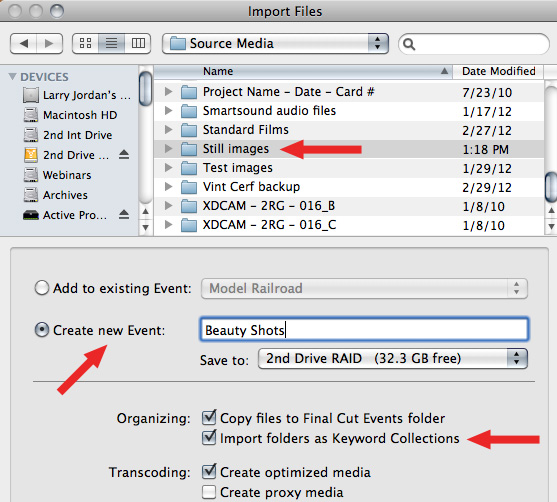
Task: Open the Source Media location dropdown
Action: [275, 44]
